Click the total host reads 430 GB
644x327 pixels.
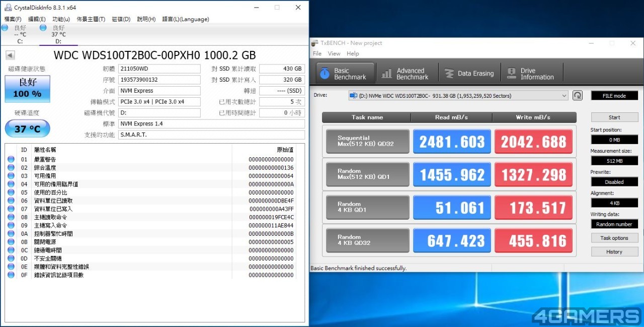(282, 69)
